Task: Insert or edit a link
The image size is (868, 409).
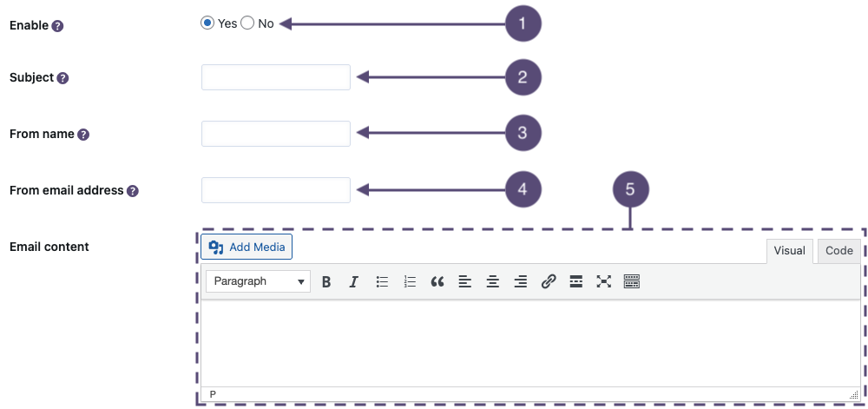Action: [549, 281]
